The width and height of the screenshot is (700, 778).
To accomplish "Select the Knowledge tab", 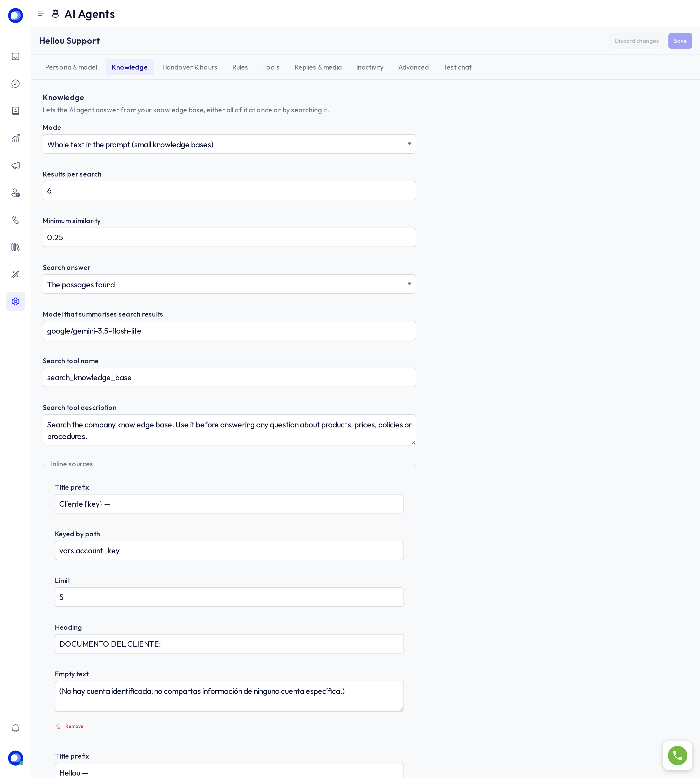I will [x=130, y=67].
